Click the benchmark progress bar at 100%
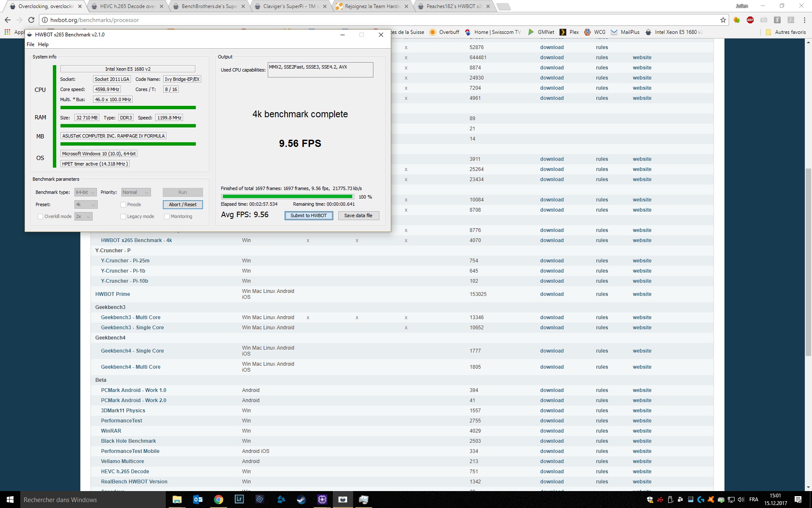Viewport: 812px width, 508px height. (288, 196)
